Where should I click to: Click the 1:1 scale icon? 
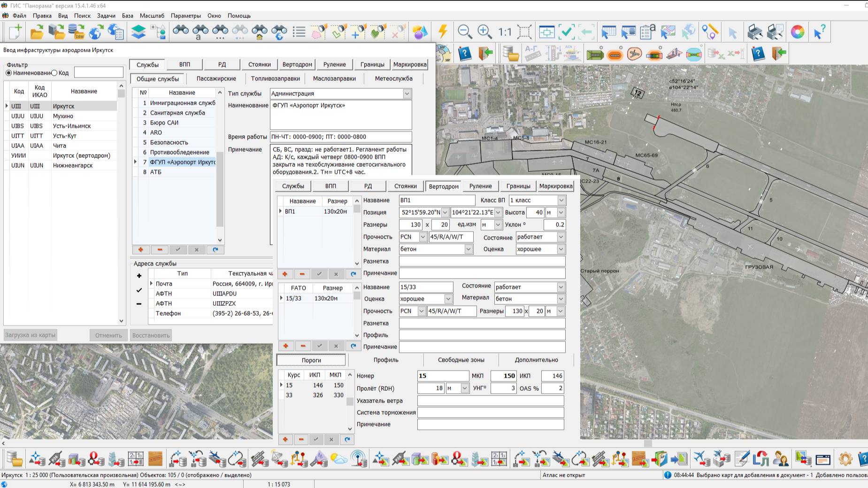coord(505,32)
